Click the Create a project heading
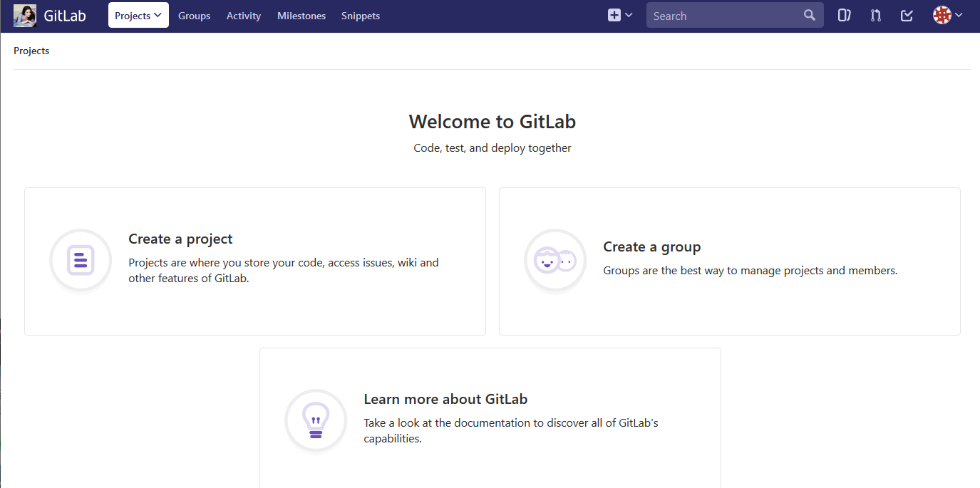 tap(180, 239)
